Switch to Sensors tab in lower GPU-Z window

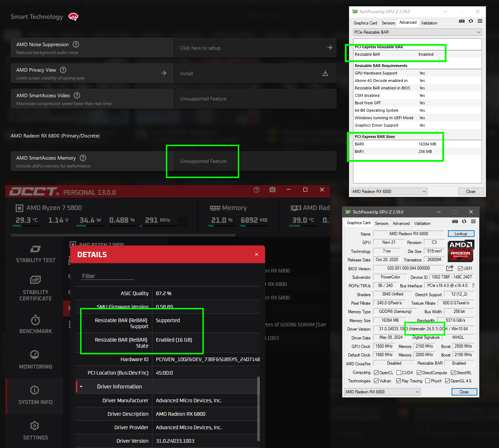381,223
